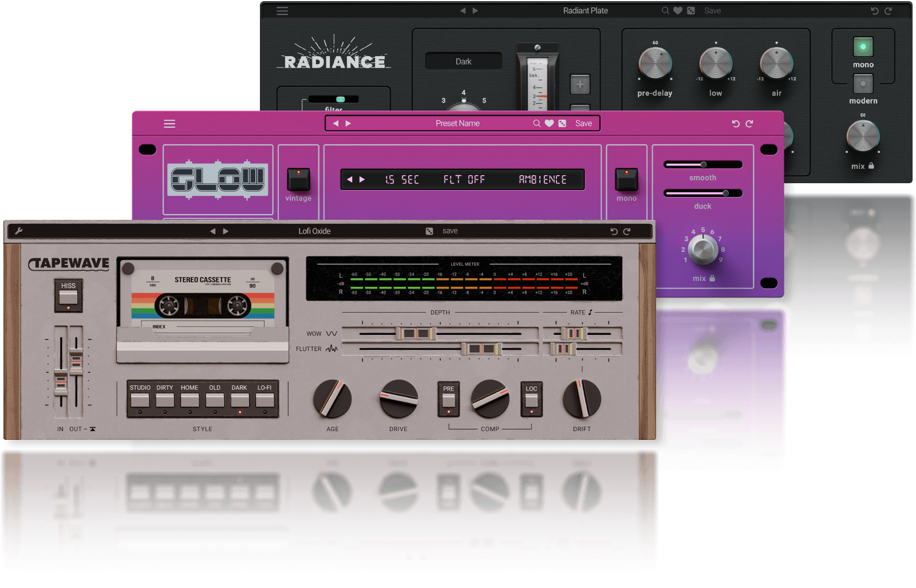Redo change in Glow
916x588 pixels.
point(749,124)
